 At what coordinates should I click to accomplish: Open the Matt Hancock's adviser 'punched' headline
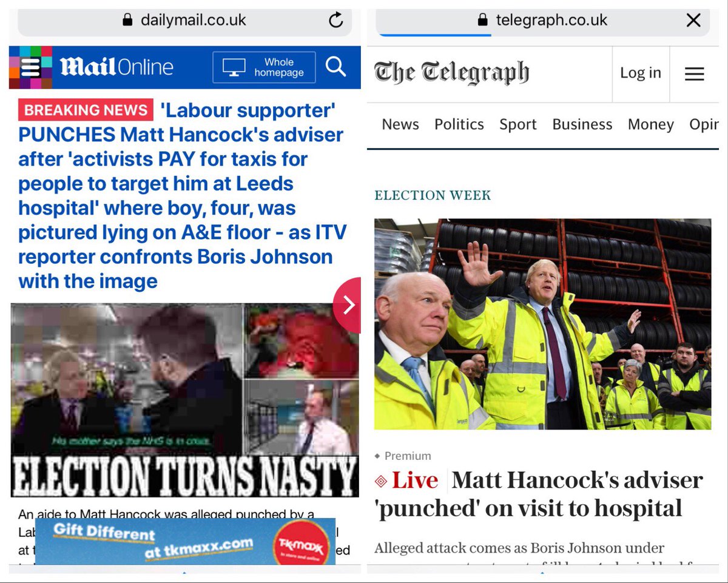539,494
